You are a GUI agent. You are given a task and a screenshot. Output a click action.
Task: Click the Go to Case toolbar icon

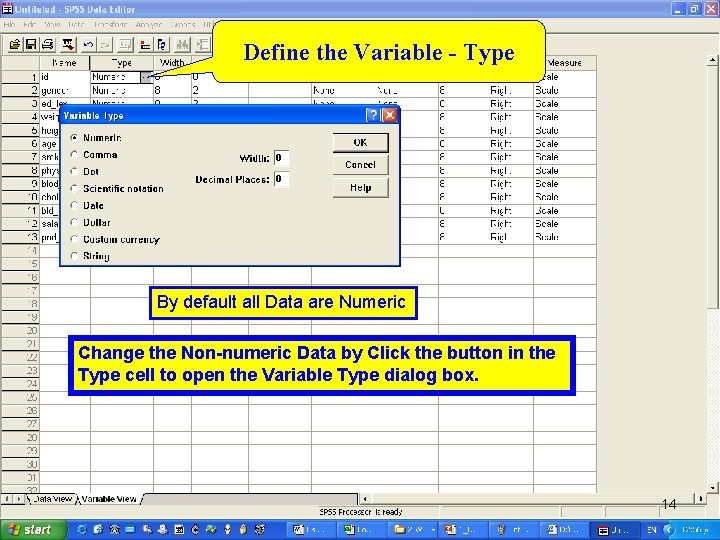pos(145,45)
